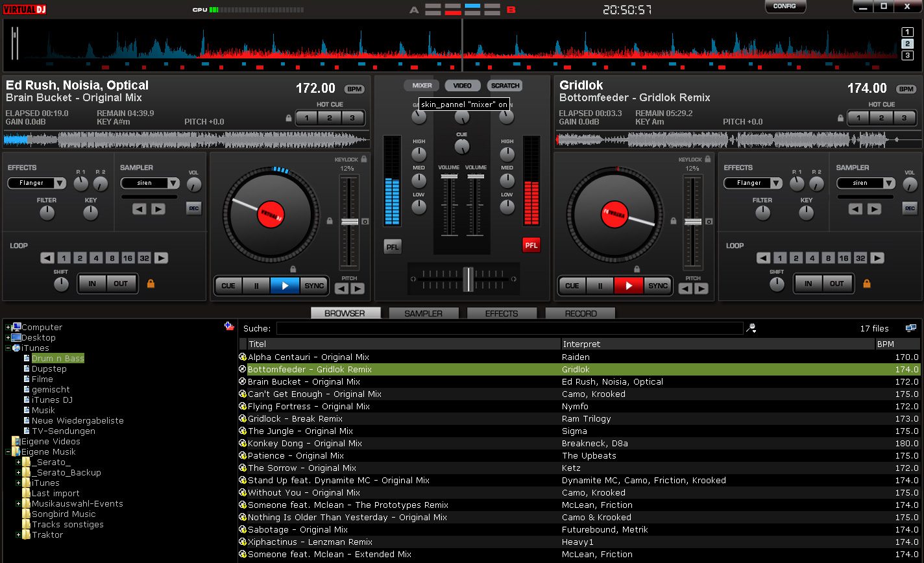Toggle SYNC on the left deck
This screenshot has height=563, width=924.
coord(314,285)
